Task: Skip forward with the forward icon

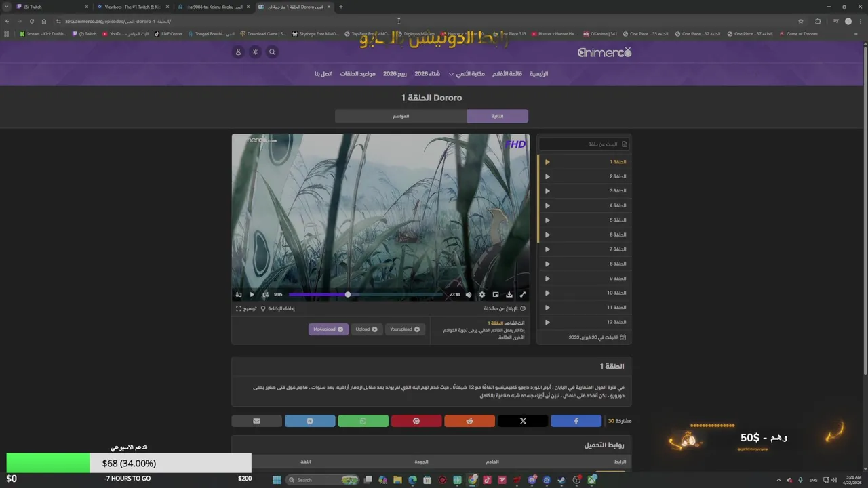Action: pyautogui.click(x=265, y=294)
